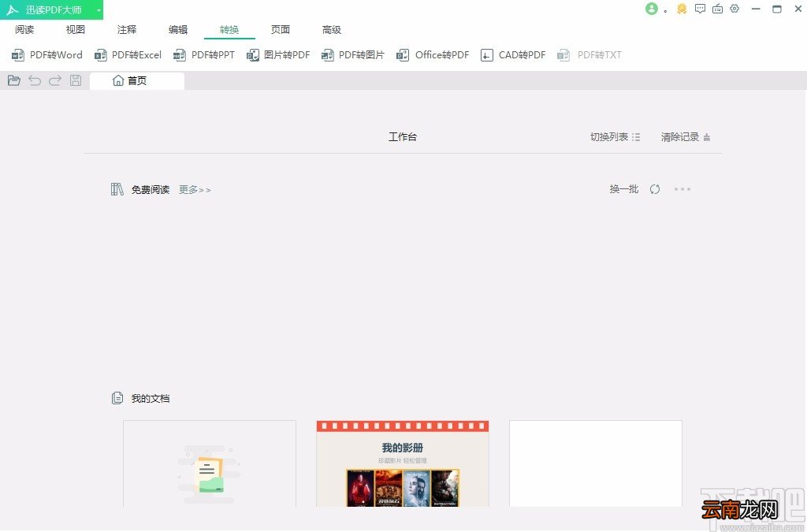
Task: Launch 图片转PDF conversion tool
Action: click(x=278, y=55)
